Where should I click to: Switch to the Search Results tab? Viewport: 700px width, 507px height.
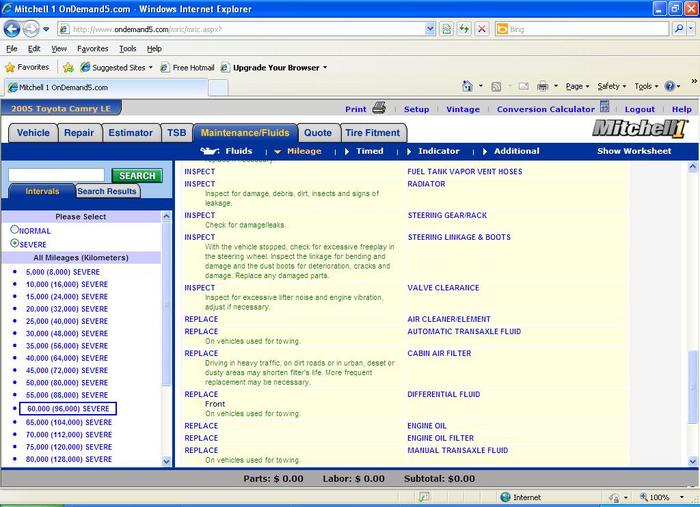[107, 191]
